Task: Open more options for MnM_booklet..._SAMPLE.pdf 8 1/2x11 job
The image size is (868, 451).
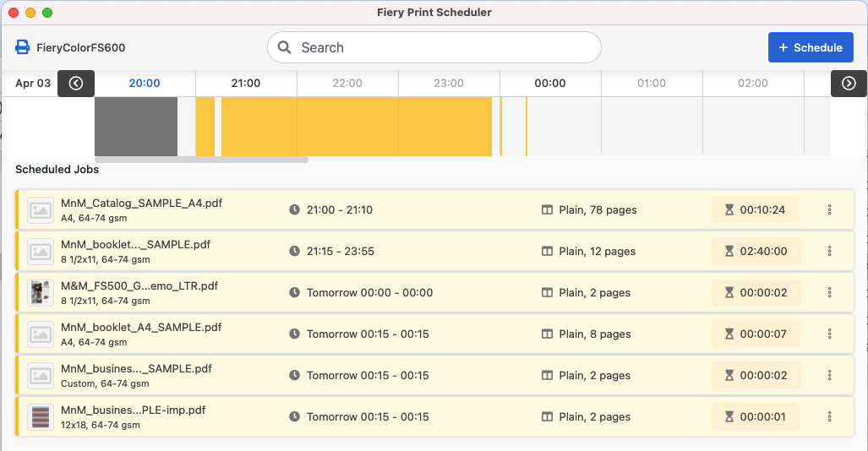Action: pyautogui.click(x=829, y=251)
